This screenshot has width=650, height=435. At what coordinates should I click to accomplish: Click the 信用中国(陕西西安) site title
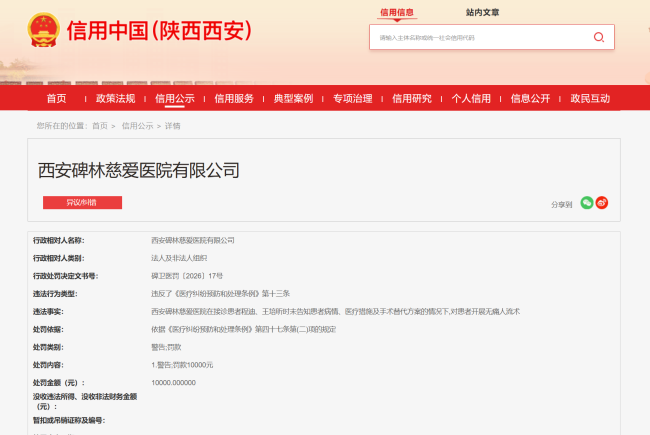tap(159, 31)
